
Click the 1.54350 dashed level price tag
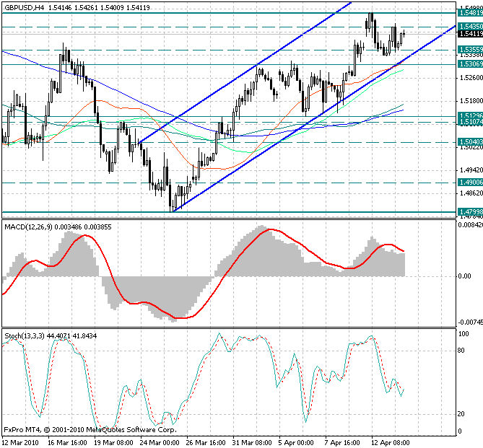coord(469,26)
